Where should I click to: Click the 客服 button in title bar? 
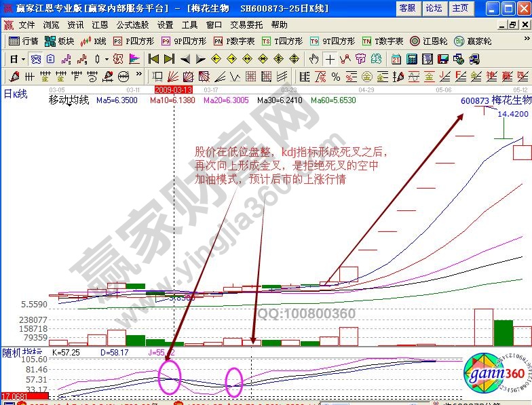(407, 8)
